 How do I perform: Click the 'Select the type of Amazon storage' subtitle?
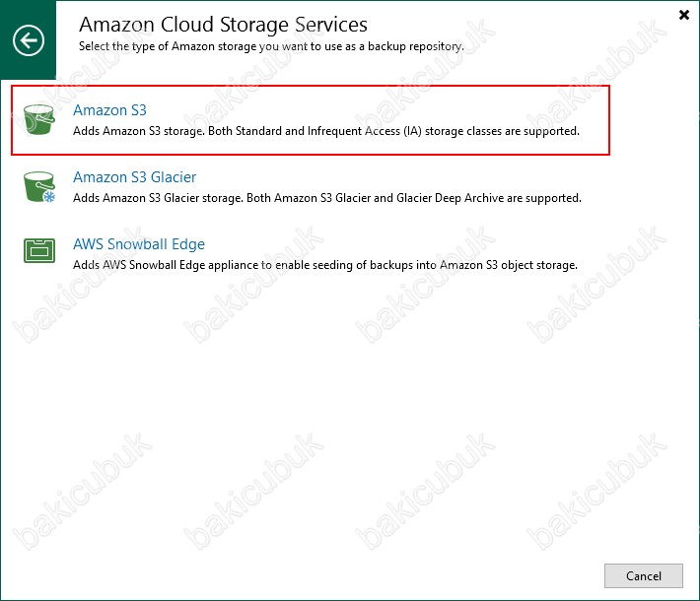(x=271, y=46)
